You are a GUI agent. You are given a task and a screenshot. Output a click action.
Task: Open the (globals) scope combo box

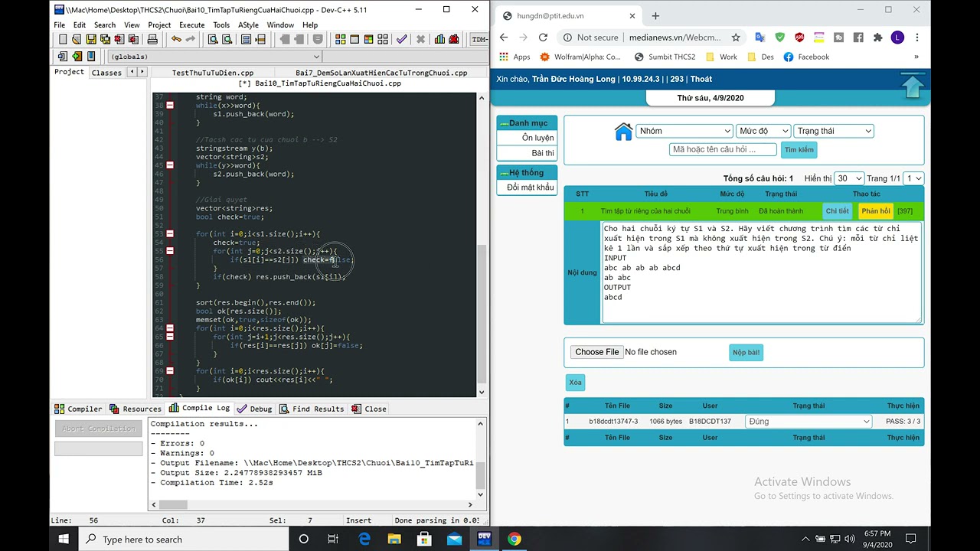point(214,57)
